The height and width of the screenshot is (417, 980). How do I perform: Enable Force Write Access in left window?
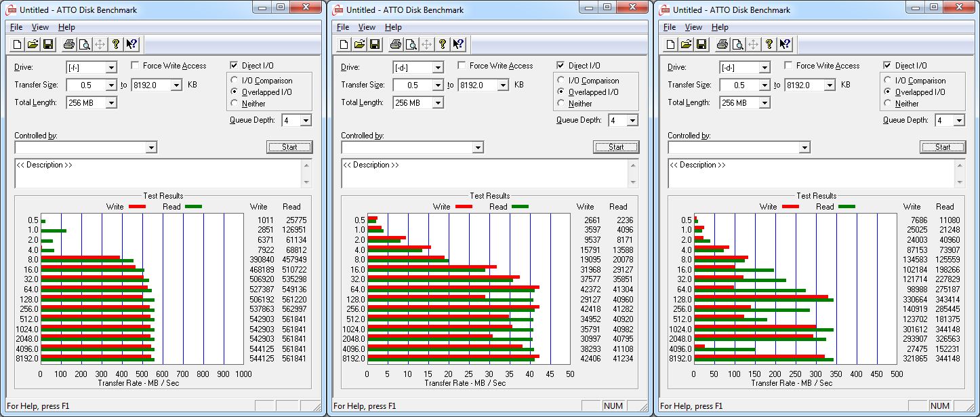click(x=135, y=66)
